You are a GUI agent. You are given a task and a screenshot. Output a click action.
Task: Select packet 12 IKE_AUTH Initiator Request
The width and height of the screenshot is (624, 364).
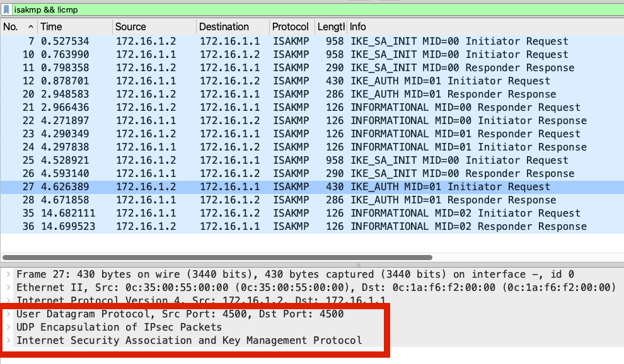[312, 81]
